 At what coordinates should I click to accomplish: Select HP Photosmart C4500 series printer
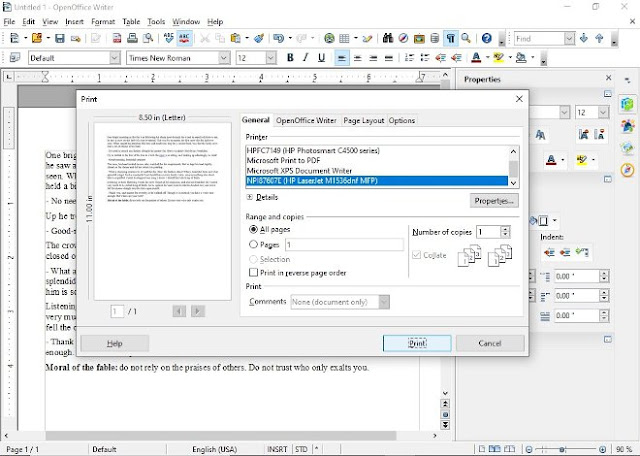point(377,150)
